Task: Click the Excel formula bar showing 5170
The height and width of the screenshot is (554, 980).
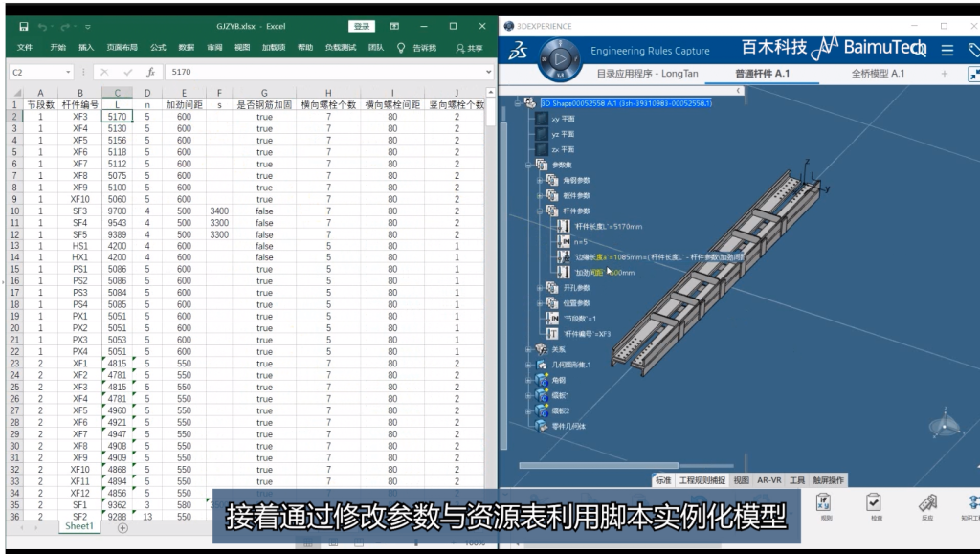Action: coord(325,72)
